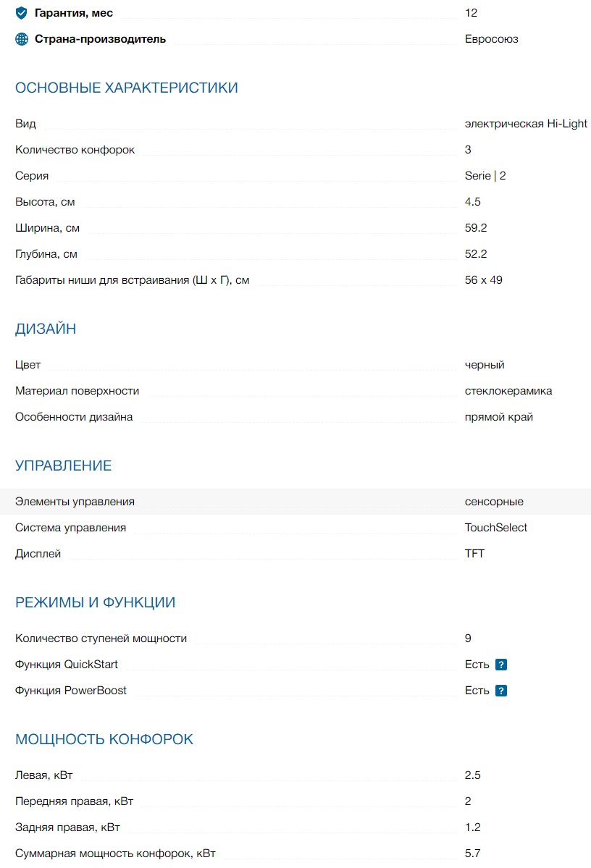Viewport: 591px width, 868px height.
Task: Click the warranty shield icon
Action: pos(22,13)
